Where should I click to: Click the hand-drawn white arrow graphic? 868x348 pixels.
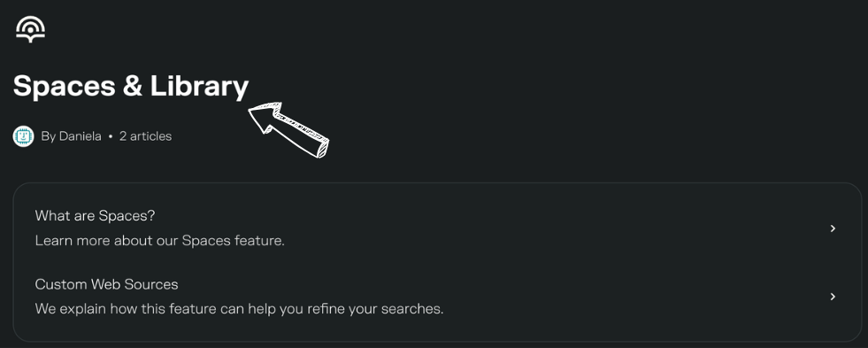288,129
